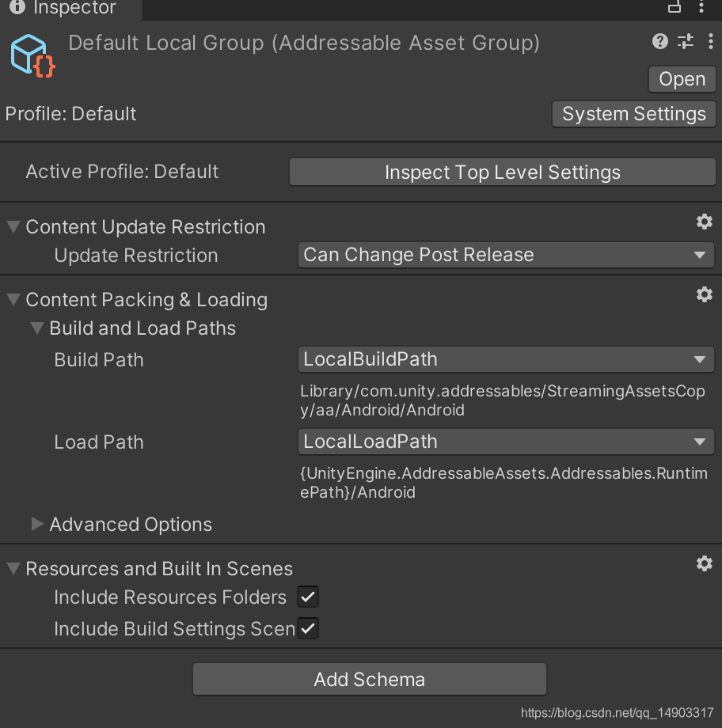Open the LocalLoadPath dropdown
This screenshot has height=728, width=722.
pyautogui.click(x=506, y=442)
